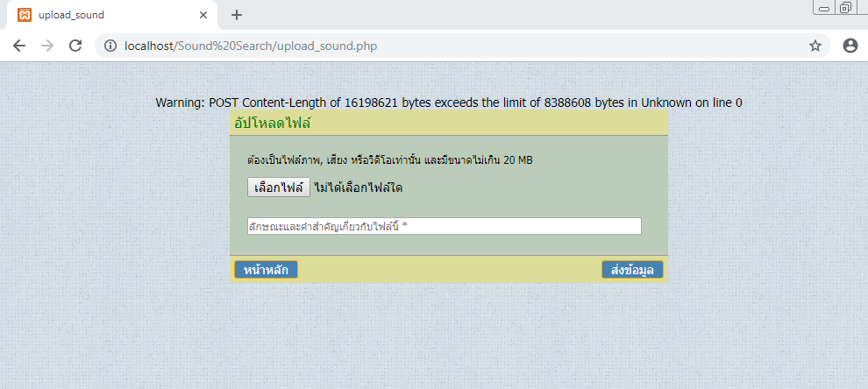Click the เลือกไฟล์ choose file button
This screenshot has width=868, height=389.
click(x=279, y=187)
